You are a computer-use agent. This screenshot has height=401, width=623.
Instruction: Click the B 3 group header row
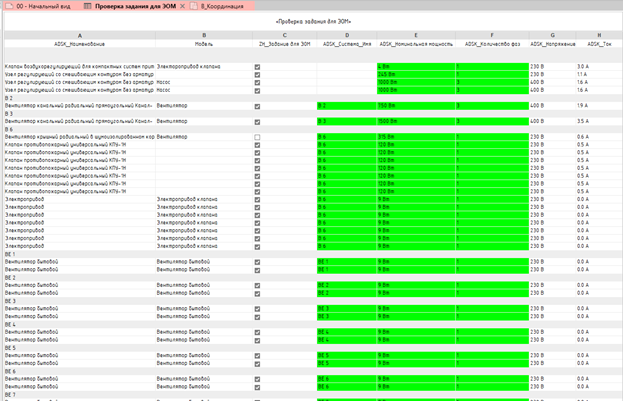tap(313, 114)
